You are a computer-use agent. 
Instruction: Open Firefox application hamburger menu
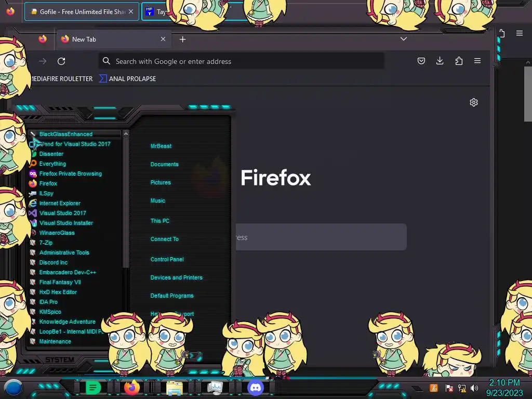click(x=477, y=61)
